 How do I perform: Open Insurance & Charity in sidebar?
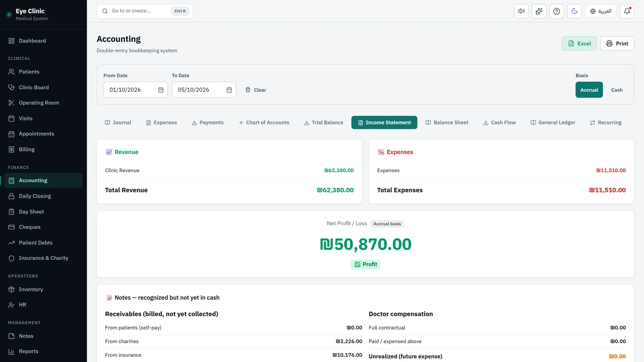coord(43,258)
